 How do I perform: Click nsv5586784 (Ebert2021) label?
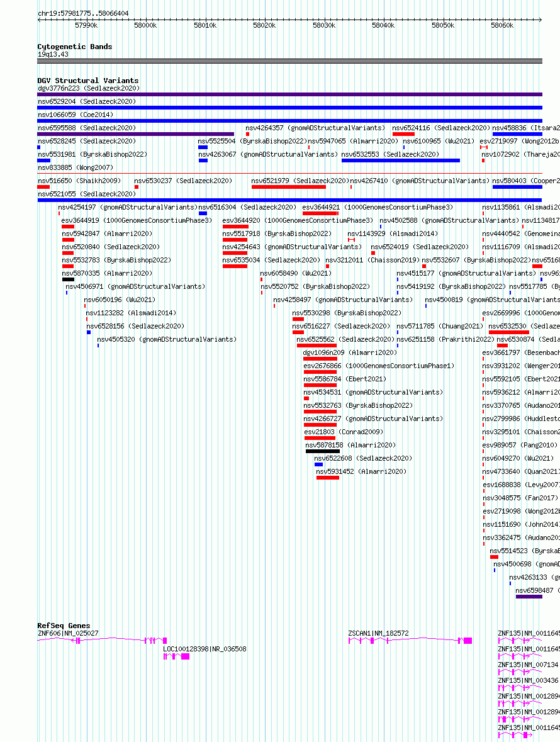point(345,379)
